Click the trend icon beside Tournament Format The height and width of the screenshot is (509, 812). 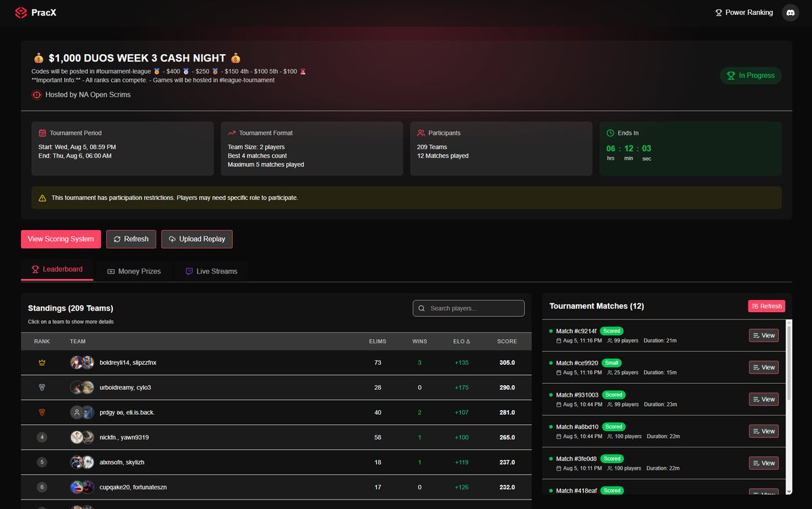(232, 133)
